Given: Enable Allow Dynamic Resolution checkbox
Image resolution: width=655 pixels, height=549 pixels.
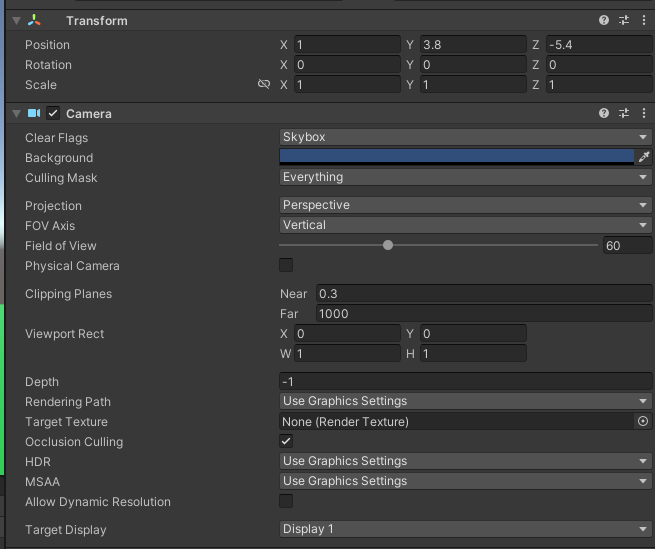Looking at the screenshot, I should 286,501.
